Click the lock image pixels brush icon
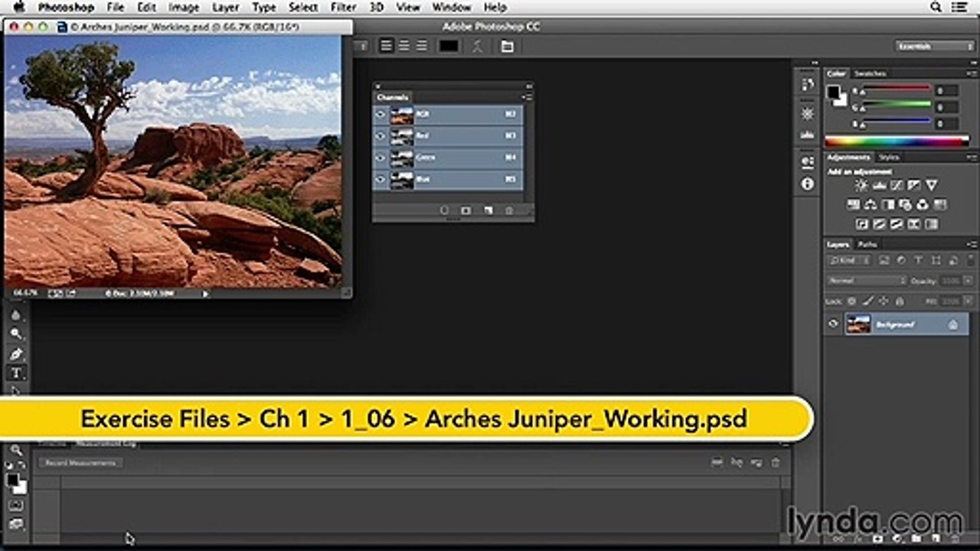This screenshot has width=980, height=551. coord(867,301)
